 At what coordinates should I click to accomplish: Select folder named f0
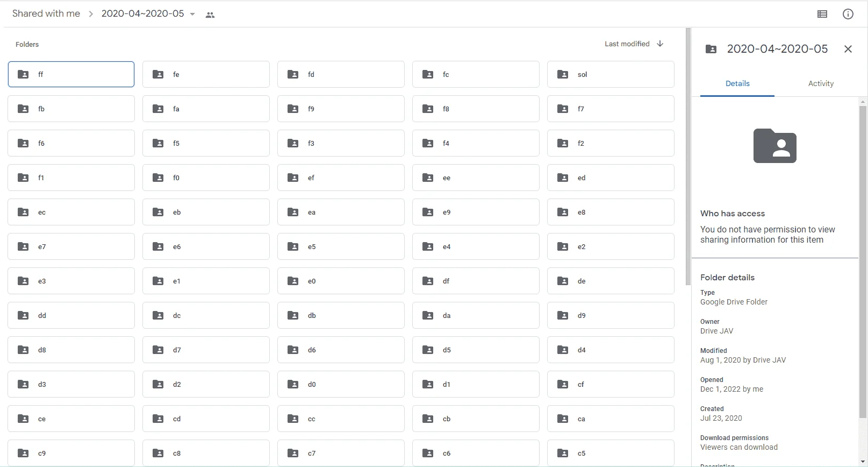point(206,178)
